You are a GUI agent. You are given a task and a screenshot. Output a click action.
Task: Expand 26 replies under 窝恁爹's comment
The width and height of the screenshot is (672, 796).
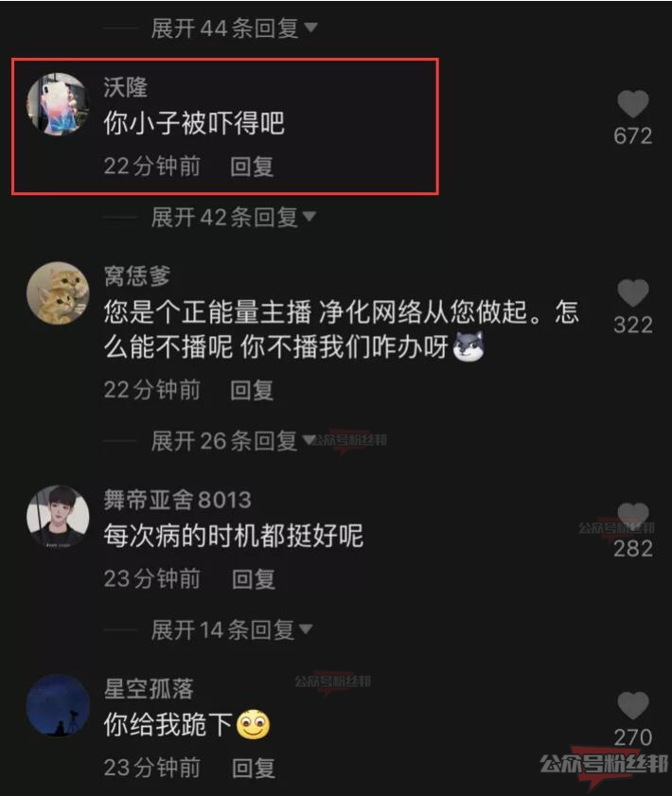coord(234,441)
